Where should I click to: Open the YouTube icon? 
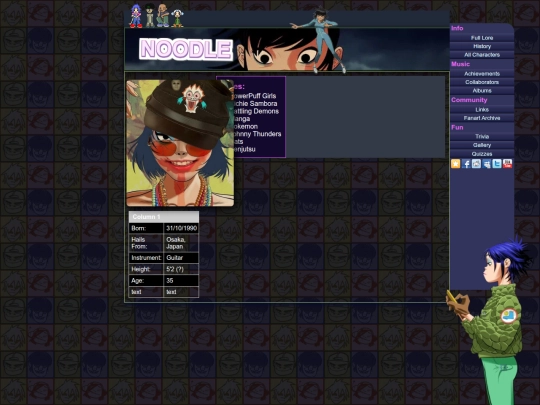pos(508,164)
